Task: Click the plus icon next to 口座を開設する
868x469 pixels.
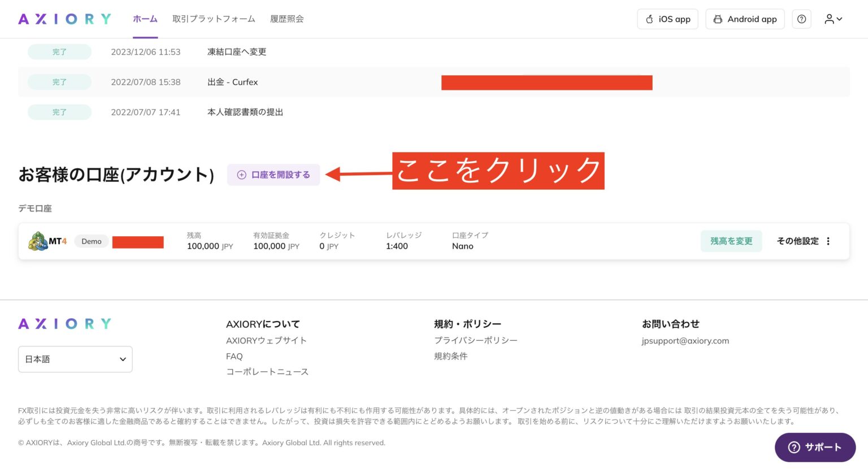Action: (x=241, y=175)
